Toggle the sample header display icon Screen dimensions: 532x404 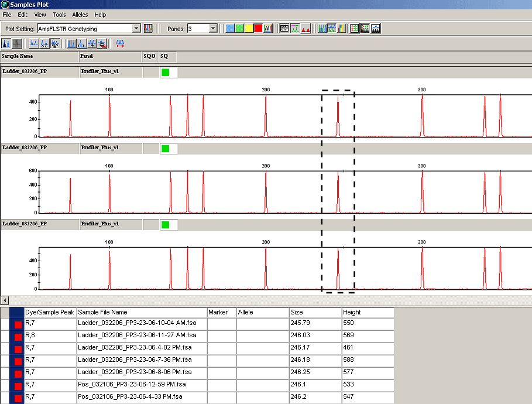284,29
